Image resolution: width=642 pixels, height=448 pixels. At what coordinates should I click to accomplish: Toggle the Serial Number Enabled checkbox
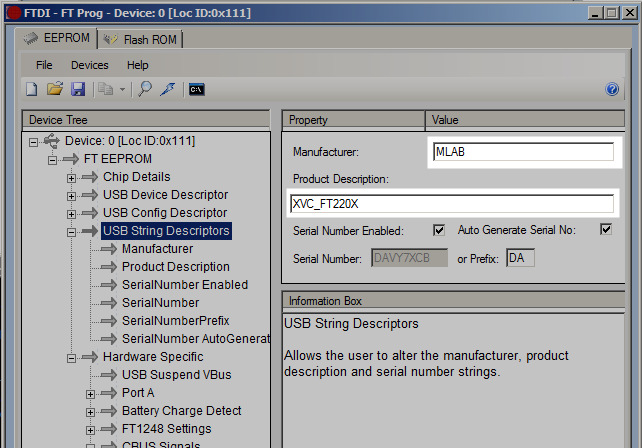[x=439, y=230]
